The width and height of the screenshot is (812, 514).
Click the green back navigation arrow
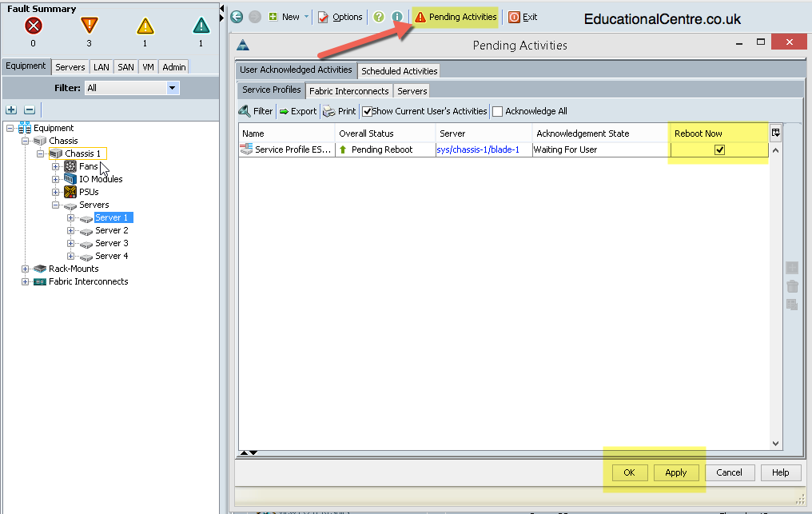pos(237,17)
